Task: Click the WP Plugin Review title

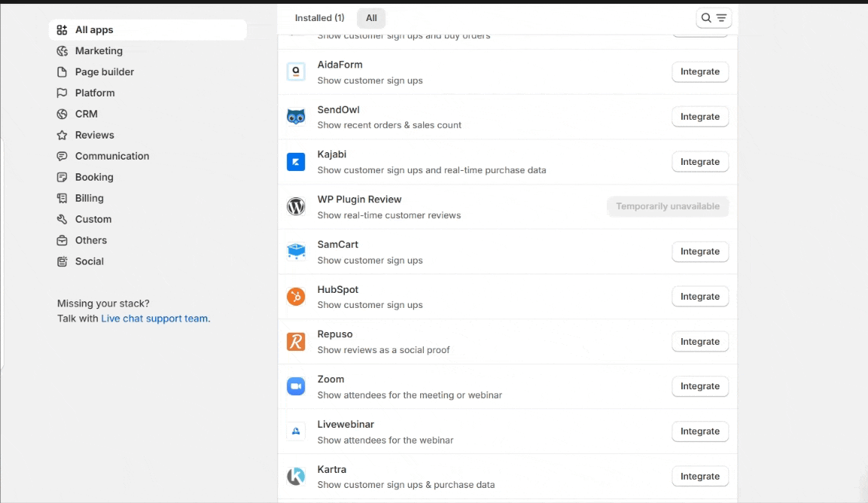Action: point(359,200)
